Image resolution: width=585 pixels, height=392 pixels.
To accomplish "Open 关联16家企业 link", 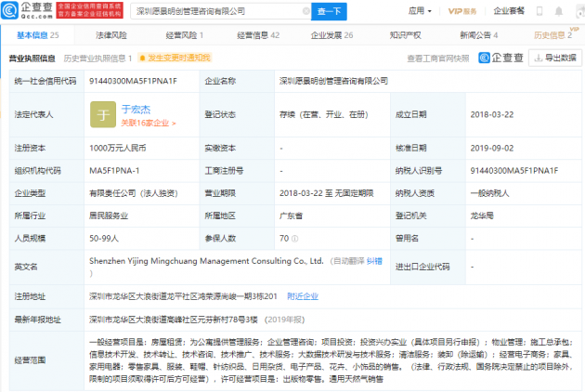I will tap(149, 123).
